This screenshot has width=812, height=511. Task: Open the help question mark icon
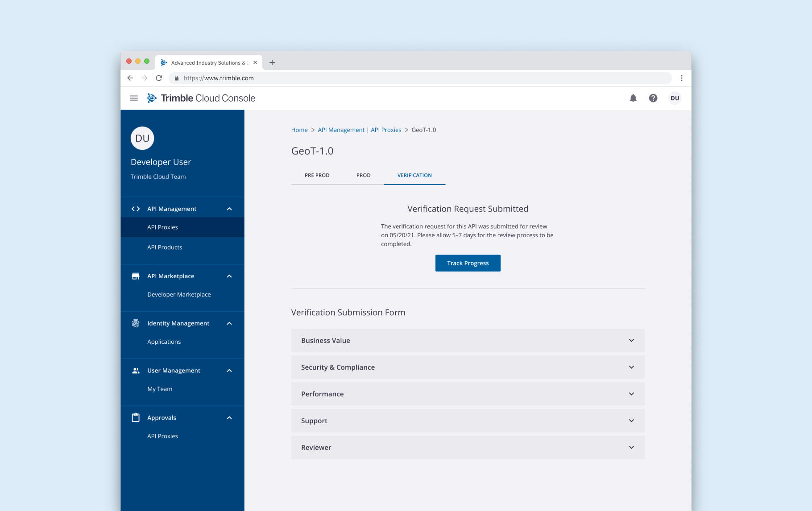point(653,98)
